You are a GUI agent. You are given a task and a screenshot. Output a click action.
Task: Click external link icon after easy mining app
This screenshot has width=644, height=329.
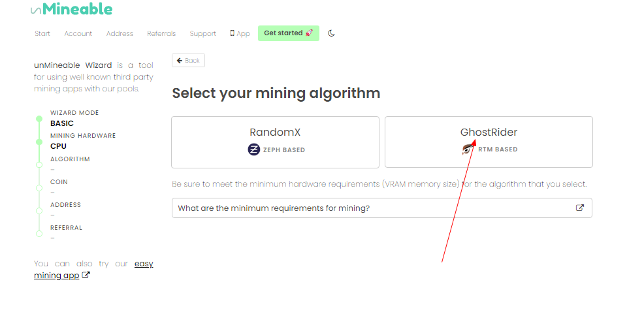coord(86,275)
